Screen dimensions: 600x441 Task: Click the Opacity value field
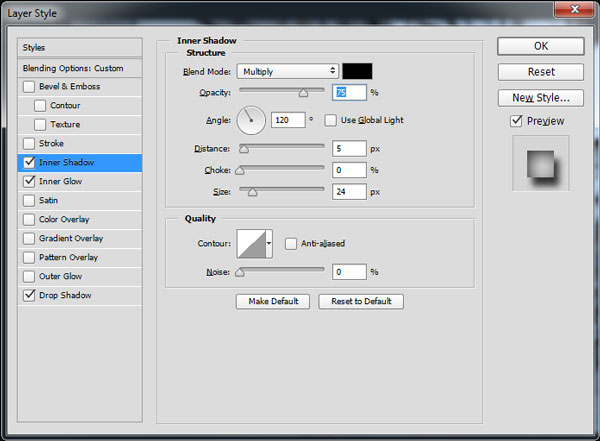349,93
